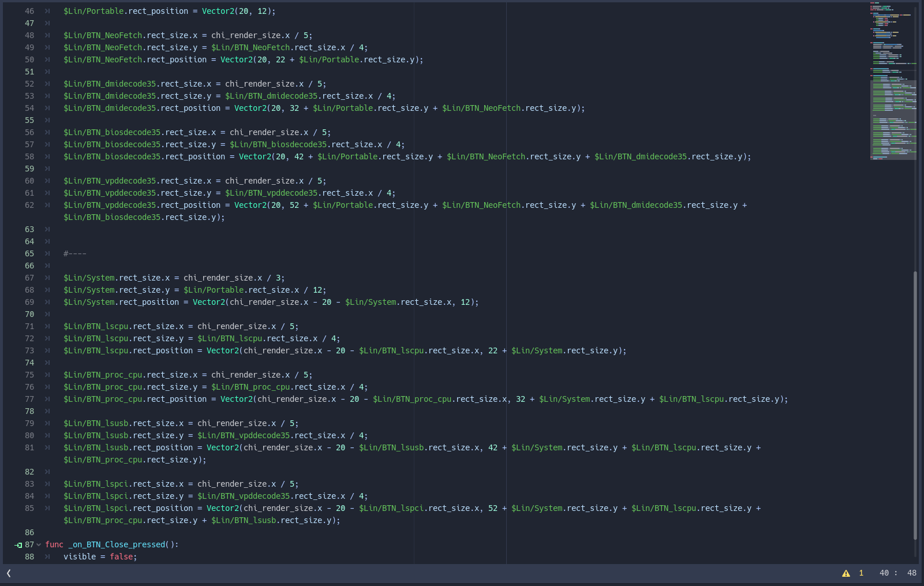Place cursor on the #---- comment
924x586 pixels.
[75, 253]
